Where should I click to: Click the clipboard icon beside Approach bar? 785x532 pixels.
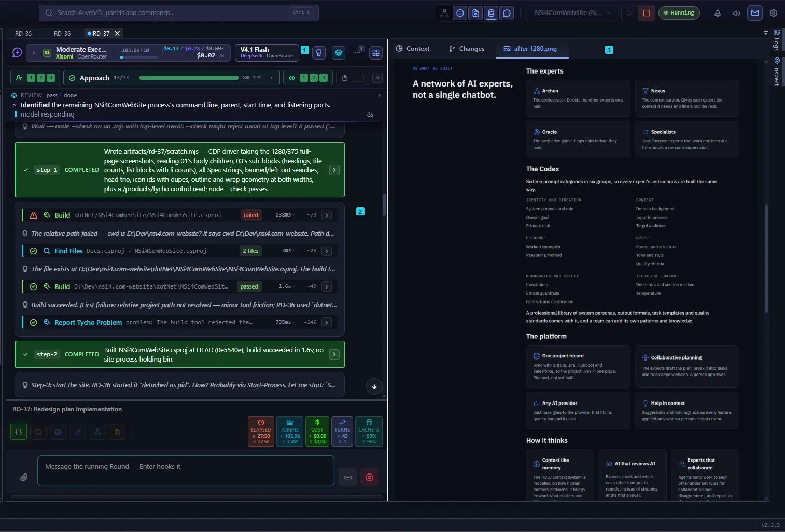(x=345, y=78)
